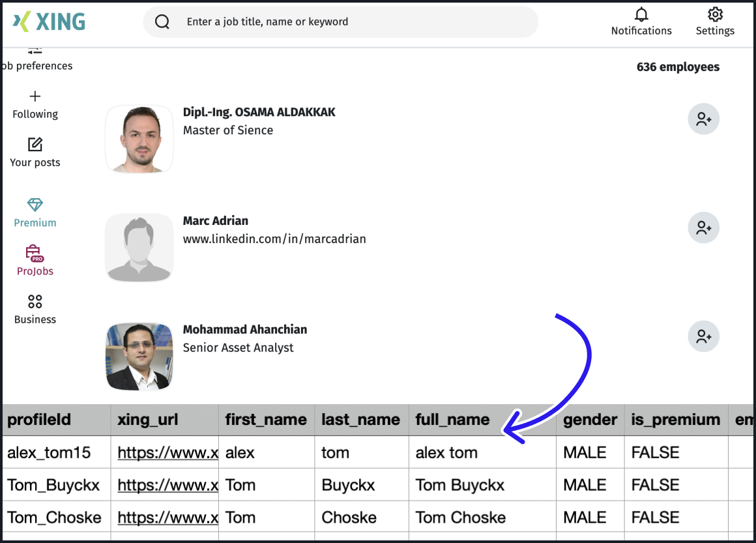Add Marc Adrian as contact
Screen dimensions: 756x543
tap(703, 228)
